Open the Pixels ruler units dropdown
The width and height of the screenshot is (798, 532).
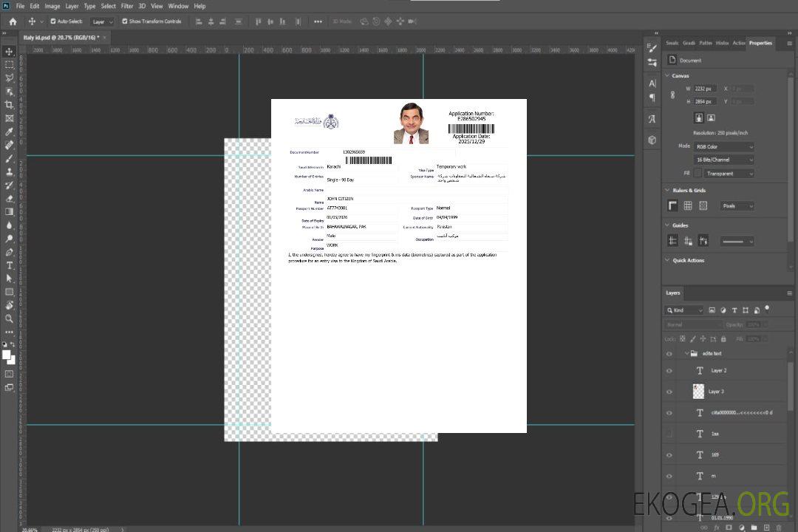[737, 206]
